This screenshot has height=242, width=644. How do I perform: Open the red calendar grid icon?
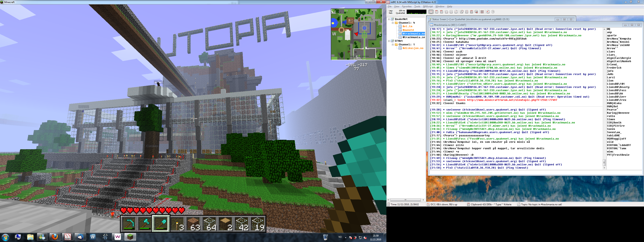(x=471, y=12)
